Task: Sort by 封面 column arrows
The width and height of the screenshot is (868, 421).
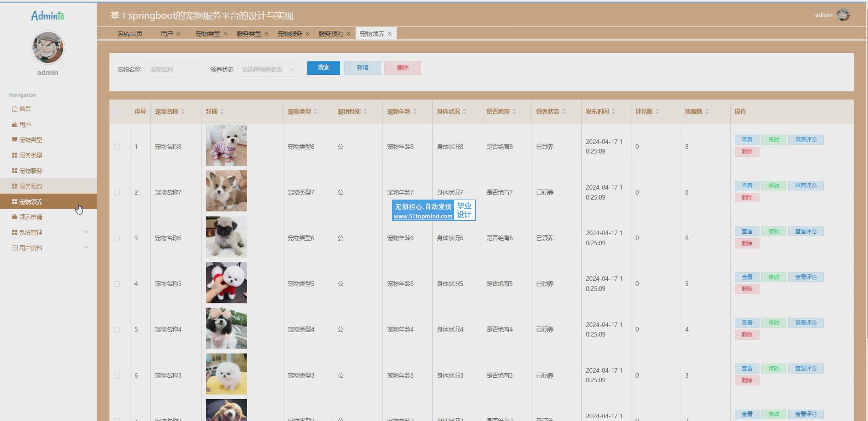Action: [222, 112]
